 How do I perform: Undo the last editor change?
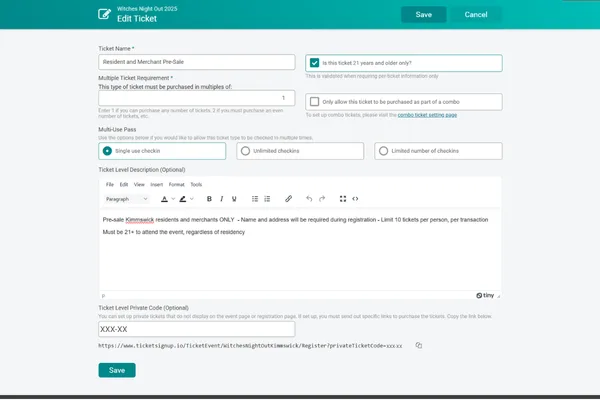pos(309,199)
